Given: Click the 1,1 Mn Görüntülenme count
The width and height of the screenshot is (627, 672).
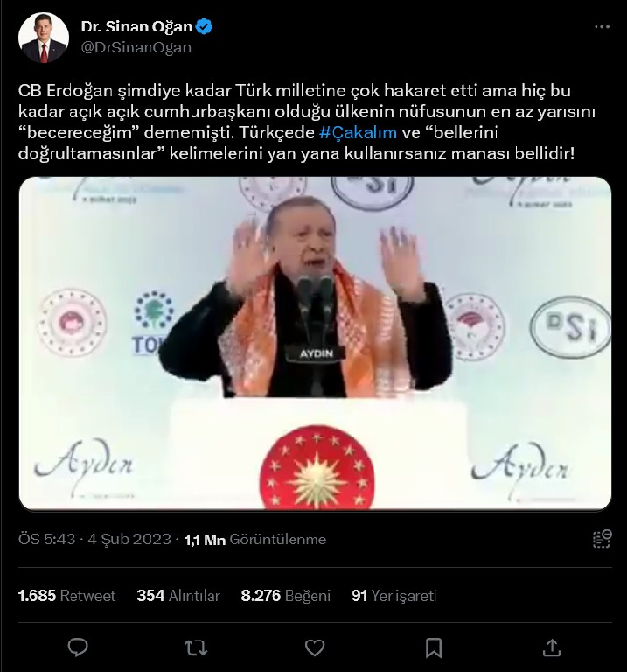Looking at the screenshot, I should tap(254, 540).
